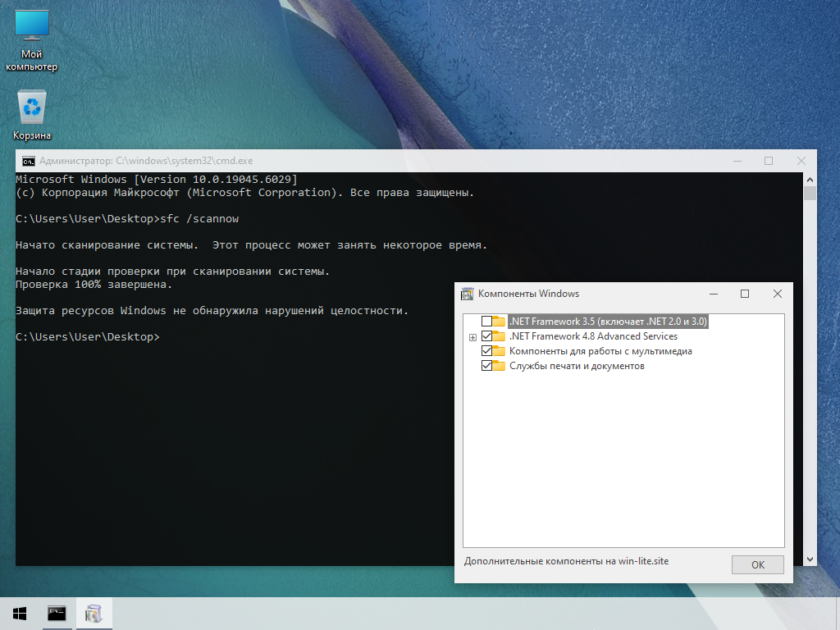Click the Компоненты Windows taskbar icon
Image resolution: width=840 pixels, height=630 pixels.
coord(94,614)
